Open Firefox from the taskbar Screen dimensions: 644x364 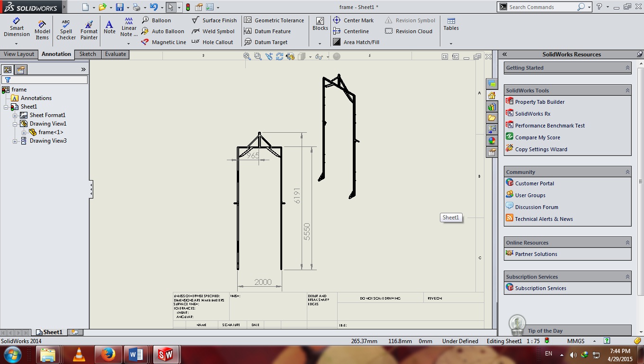pos(108,354)
